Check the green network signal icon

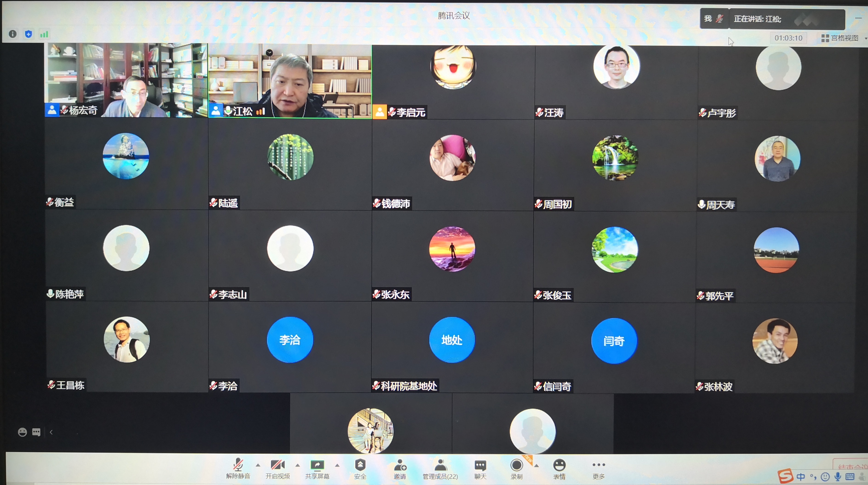pyautogui.click(x=44, y=34)
